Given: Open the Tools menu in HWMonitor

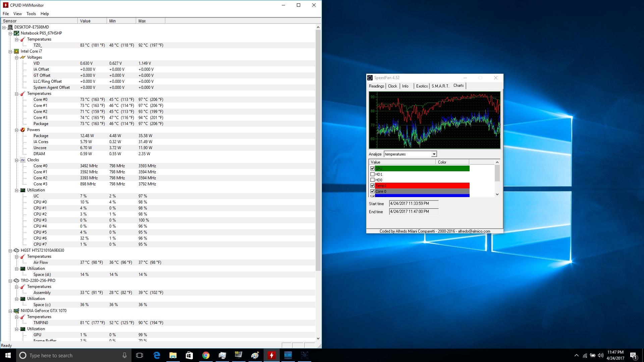Looking at the screenshot, I should (x=31, y=14).
